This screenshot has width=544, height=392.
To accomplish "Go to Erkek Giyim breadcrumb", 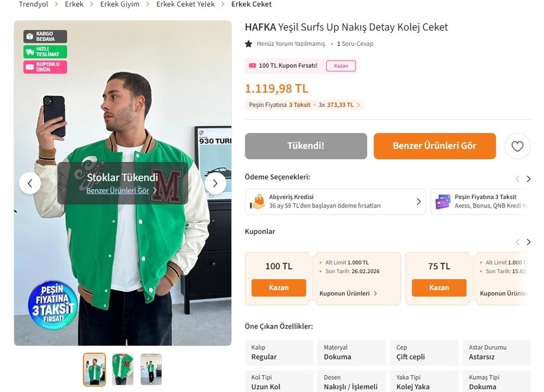I will [x=119, y=4].
